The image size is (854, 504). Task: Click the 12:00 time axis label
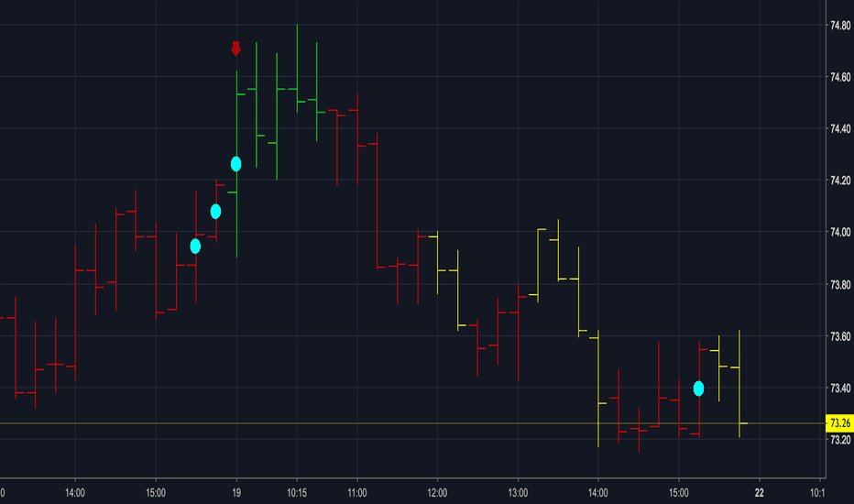coord(437,493)
